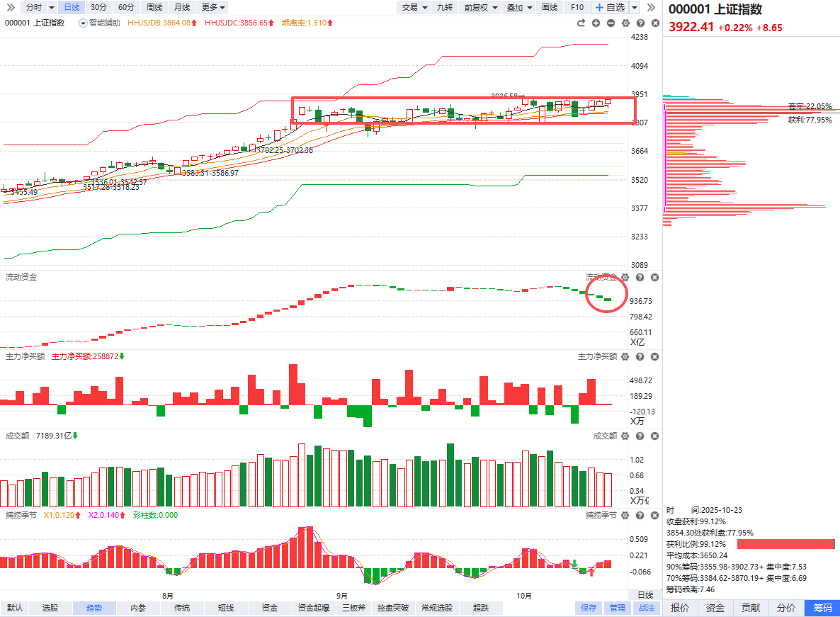
Task: Select the 资金起爆 indicator template
Action: (313, 608)
